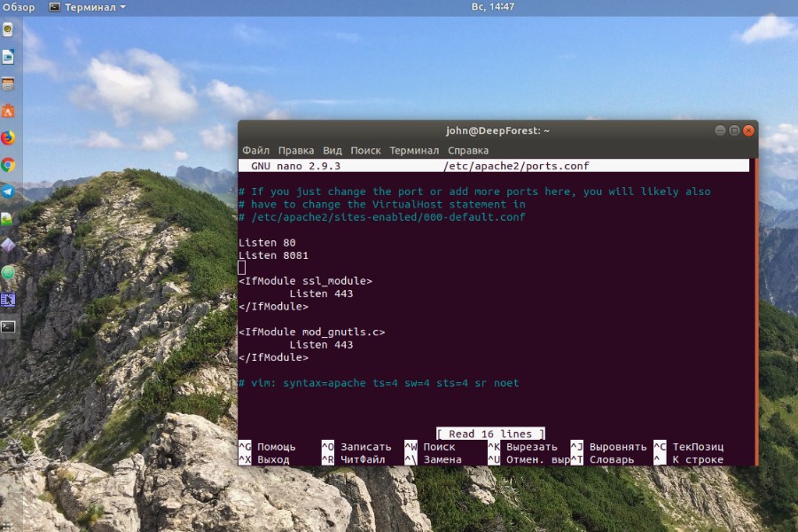The height and width of the screenshot is (532, 798).
Task: Open Ubuntu Software orange bag icon
Action: click(x=8, y=111)
